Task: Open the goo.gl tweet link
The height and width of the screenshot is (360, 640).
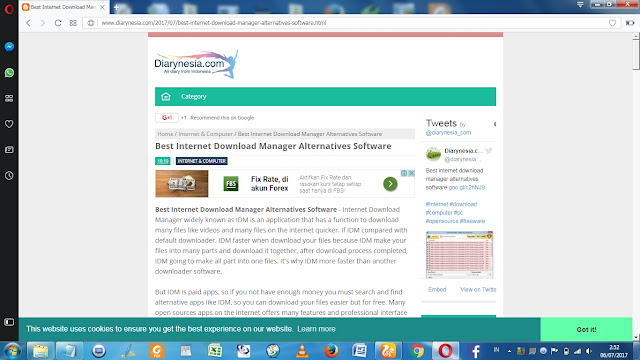Action: [x=467, y=187]
